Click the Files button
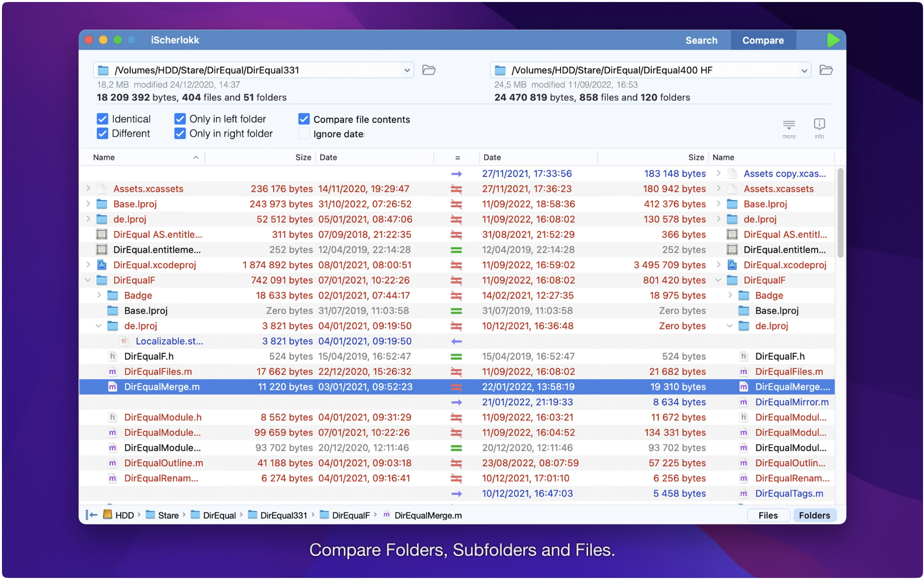This screenshot has width=924, height=579. (x=768, y=515)
